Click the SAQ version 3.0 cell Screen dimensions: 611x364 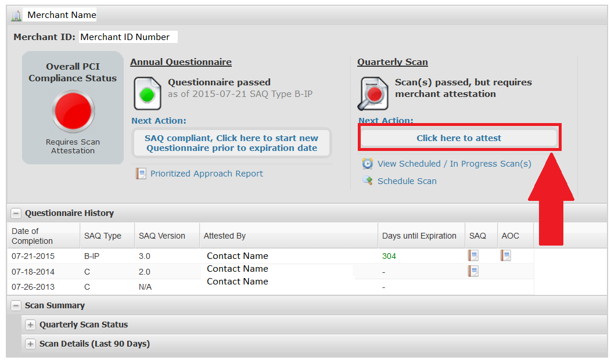(x=145, y=256)
